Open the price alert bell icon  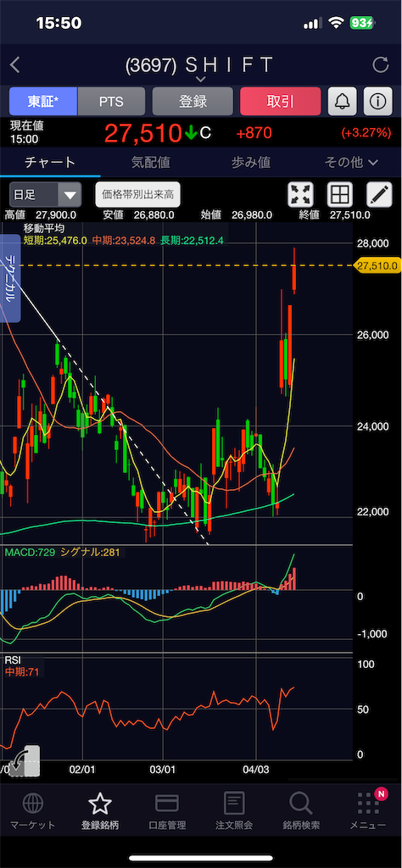342,102
